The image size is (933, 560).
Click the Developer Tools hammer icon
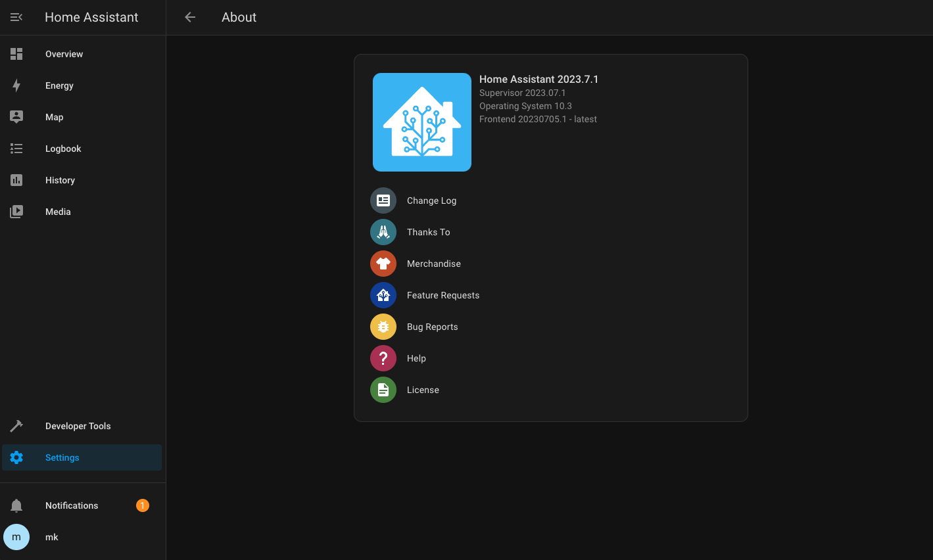click(16, 426)
